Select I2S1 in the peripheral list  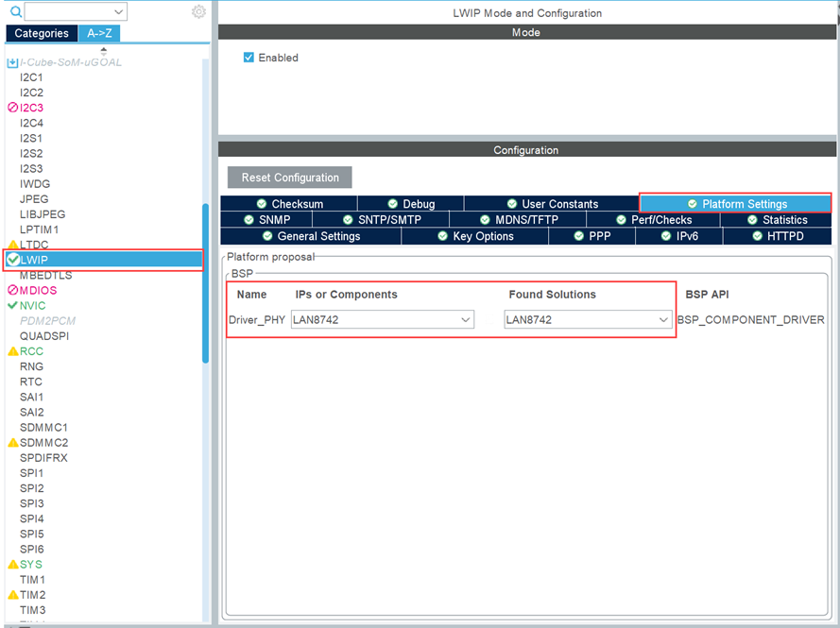[31, 138]
